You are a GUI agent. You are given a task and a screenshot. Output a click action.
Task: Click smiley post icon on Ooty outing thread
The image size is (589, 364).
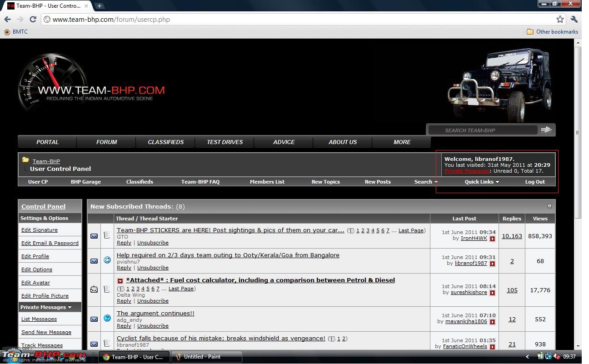click(x=107, y=260)
